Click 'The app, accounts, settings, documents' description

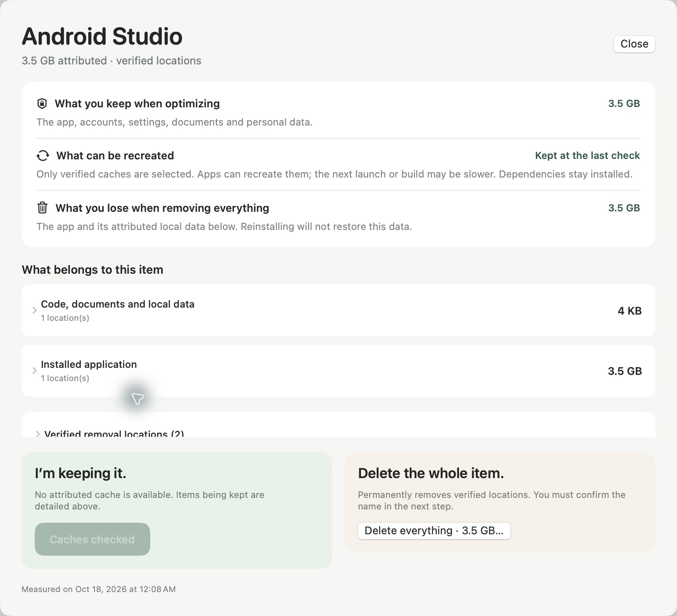point(174,122)
